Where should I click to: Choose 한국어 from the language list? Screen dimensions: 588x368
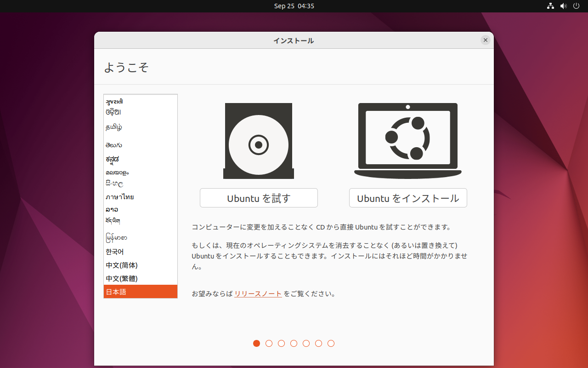[x=140, y=252]
